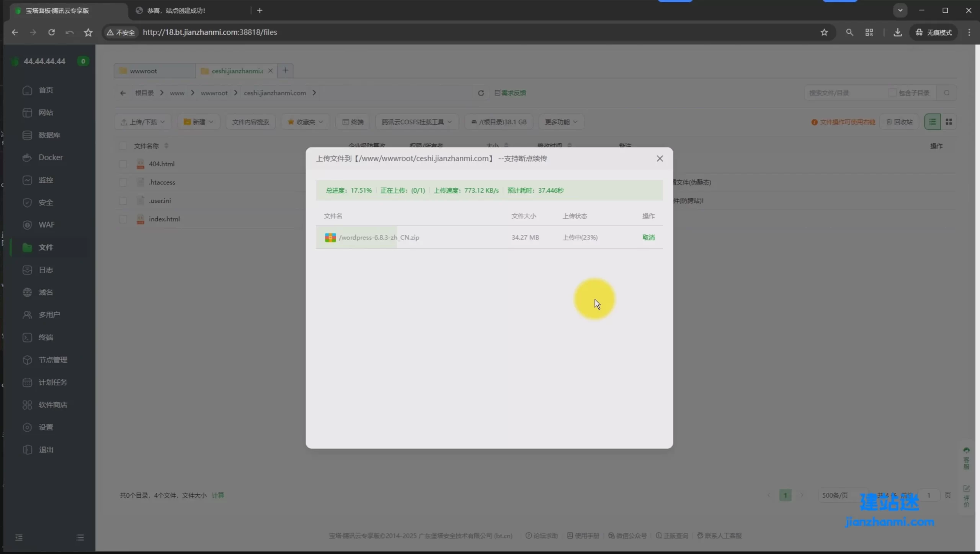Image resolution: width=980 pixels, height=554 pixels.
Task: Expand the 更多功能 dropdown
Action: pyautogui.click(x=561, y=122)
